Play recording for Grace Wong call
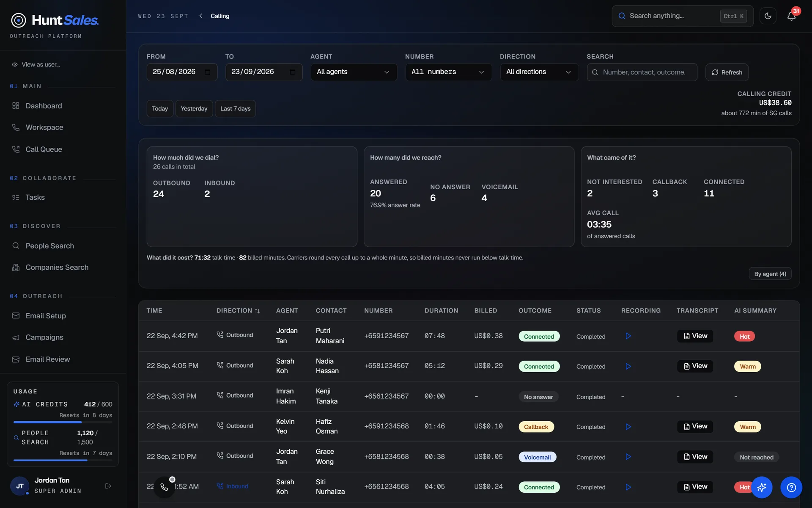Viewport: 812px width, 508px height. tap(628, 457)
